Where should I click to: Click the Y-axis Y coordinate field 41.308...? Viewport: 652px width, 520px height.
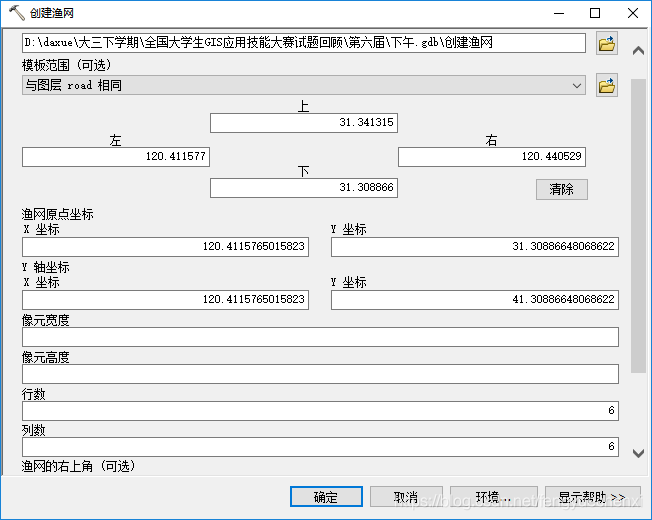475,300
